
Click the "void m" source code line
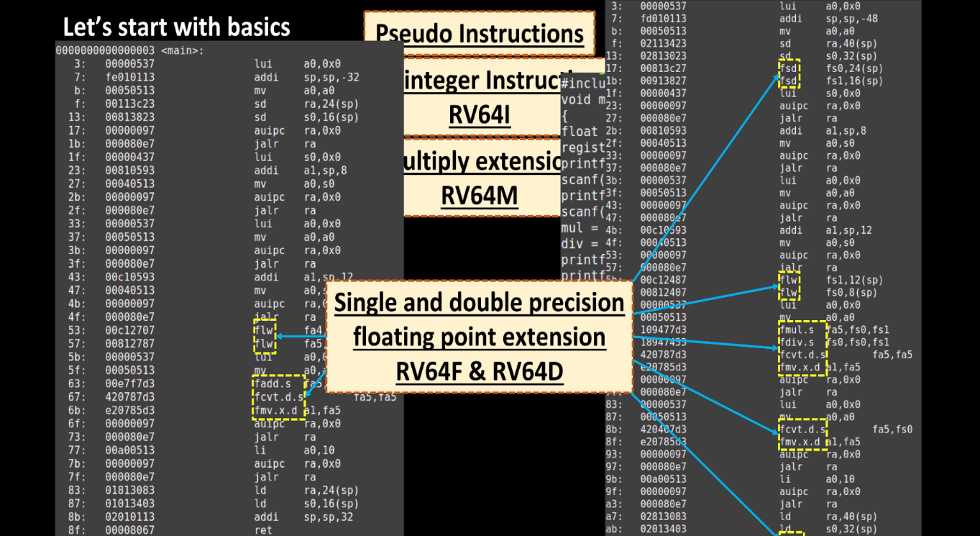[582, 99]
